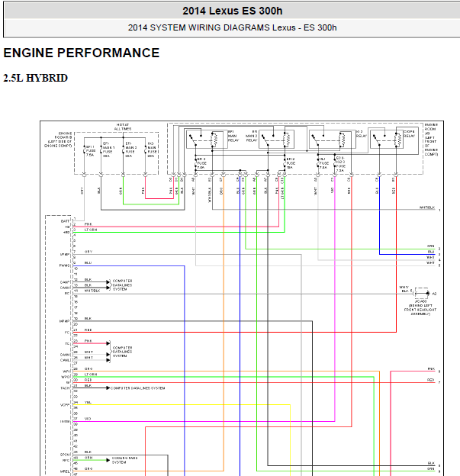Click the EFI-MAIN 1 fuse 30A label
The height and width of the screenshot is (476, 460).
tap(108, 150)
